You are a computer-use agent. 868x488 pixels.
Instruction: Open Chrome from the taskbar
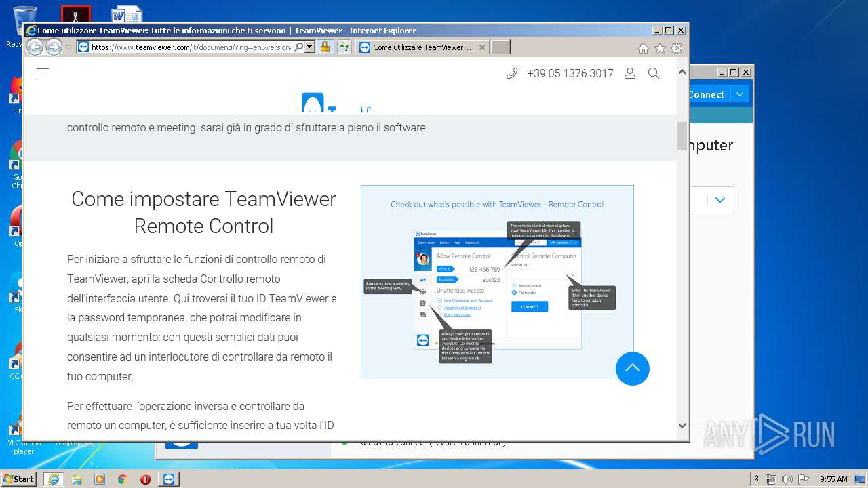(x=123, y=479)
